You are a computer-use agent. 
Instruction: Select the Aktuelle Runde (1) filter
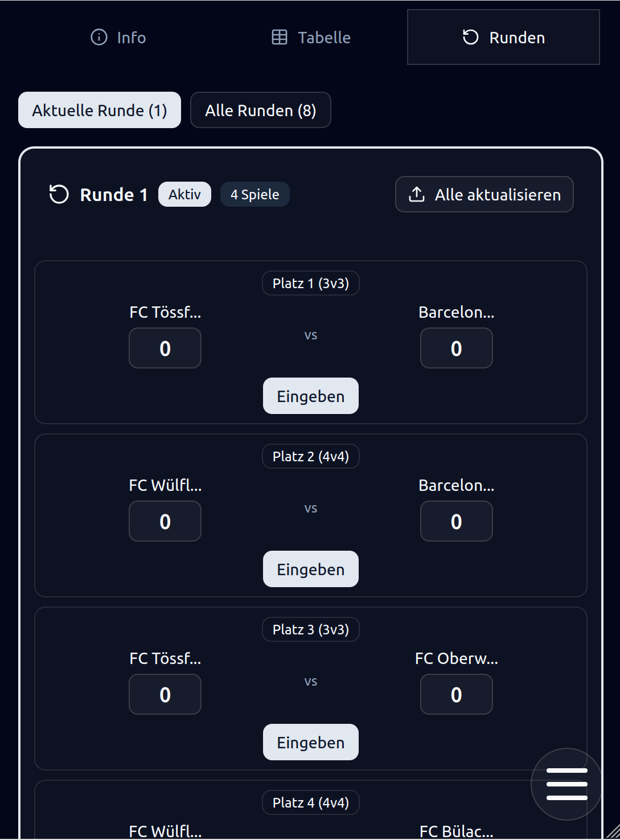point(100,110)
